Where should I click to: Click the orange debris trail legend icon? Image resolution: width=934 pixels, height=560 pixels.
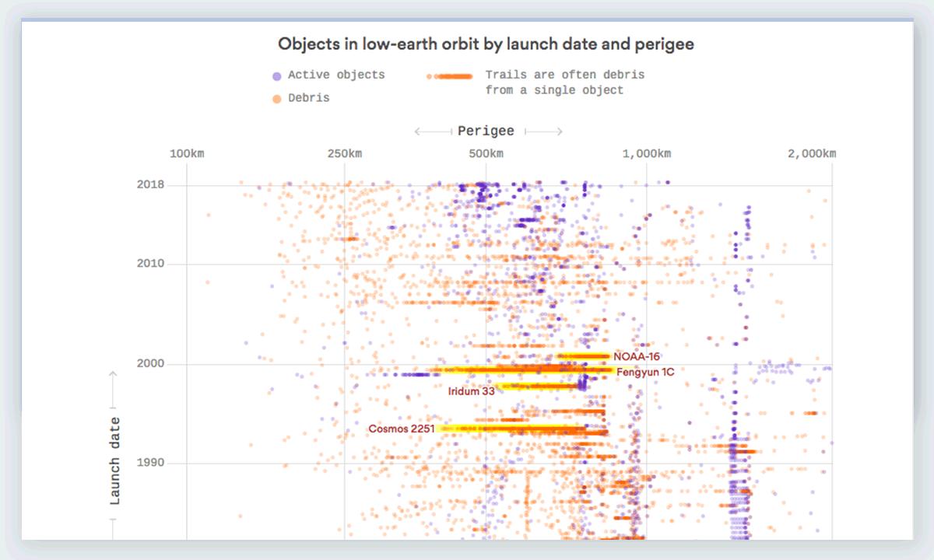[449, 76]
